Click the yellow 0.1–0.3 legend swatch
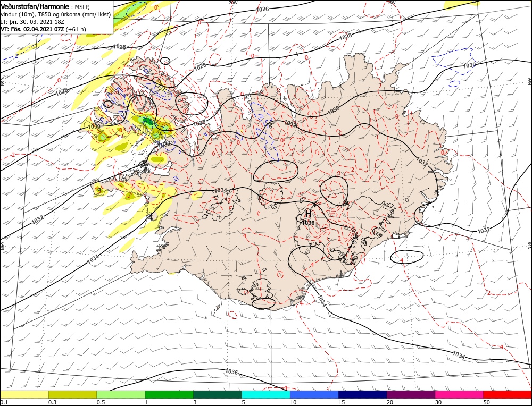This screenshot has height=406, width=532. pyautogui.click(x=24, y=394)
